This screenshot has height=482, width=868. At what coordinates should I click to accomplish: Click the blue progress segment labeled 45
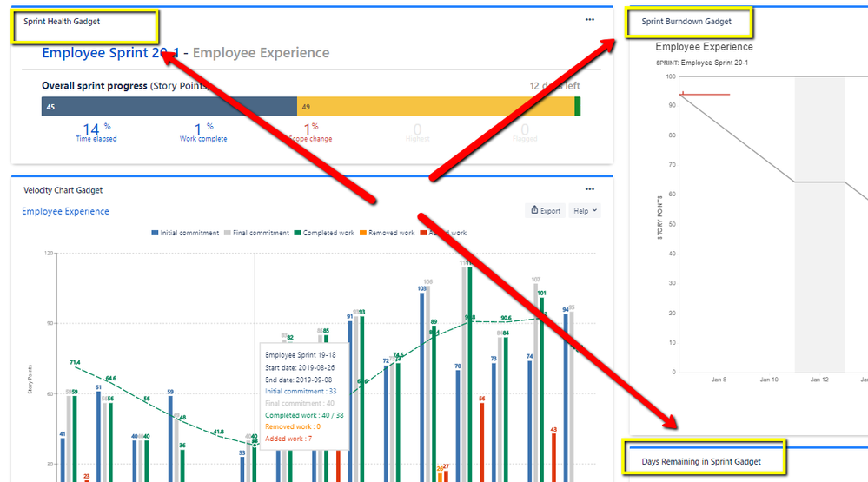click(169, 106)
